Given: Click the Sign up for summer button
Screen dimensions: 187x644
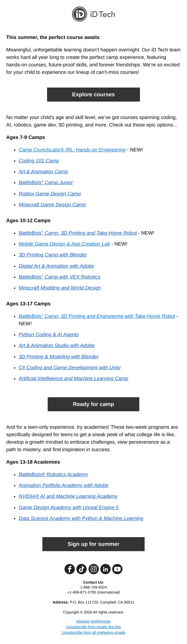Looking at the screenshot, I should tap(93, 544).
